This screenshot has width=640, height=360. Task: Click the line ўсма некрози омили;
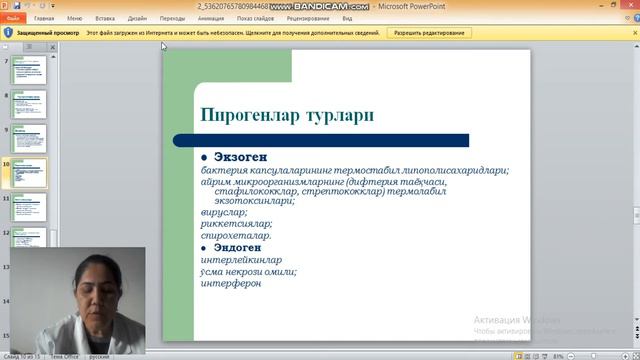tap(249, 271)
